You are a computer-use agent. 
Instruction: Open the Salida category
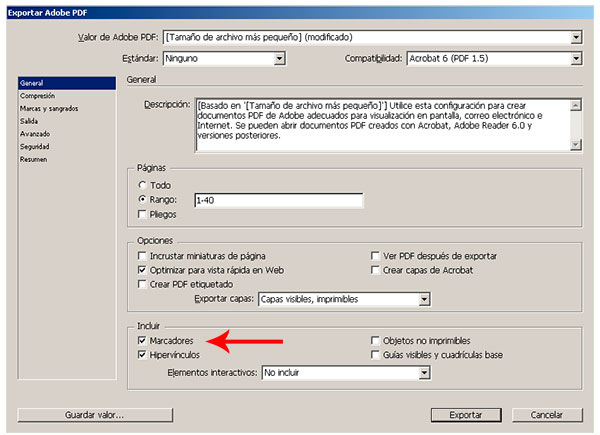(x=67, y=121)
